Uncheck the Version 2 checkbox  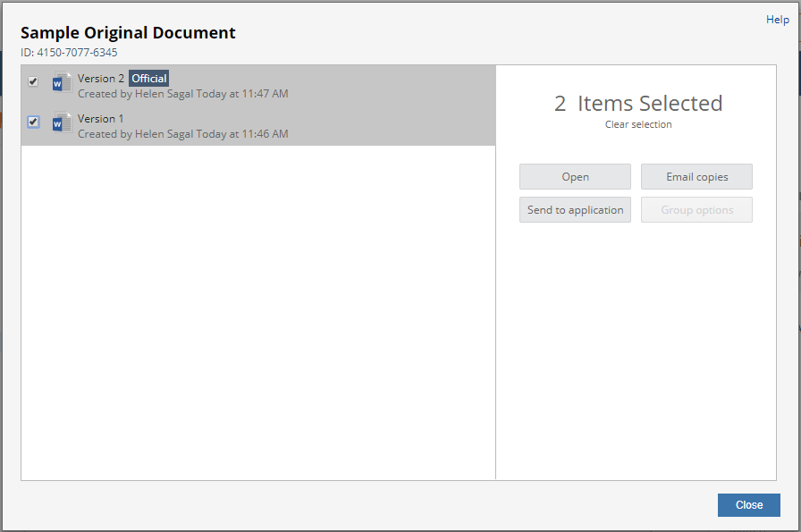tap(33, 80)
